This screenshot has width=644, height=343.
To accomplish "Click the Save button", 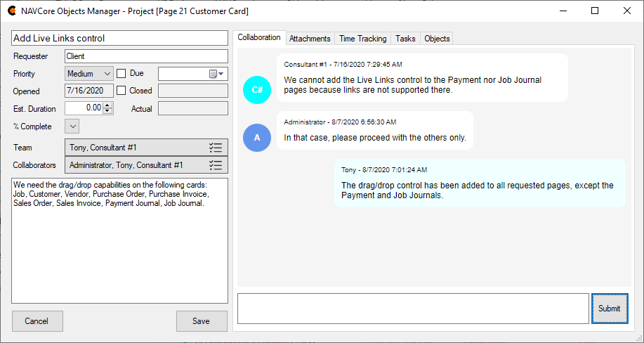I will (202, 321).
